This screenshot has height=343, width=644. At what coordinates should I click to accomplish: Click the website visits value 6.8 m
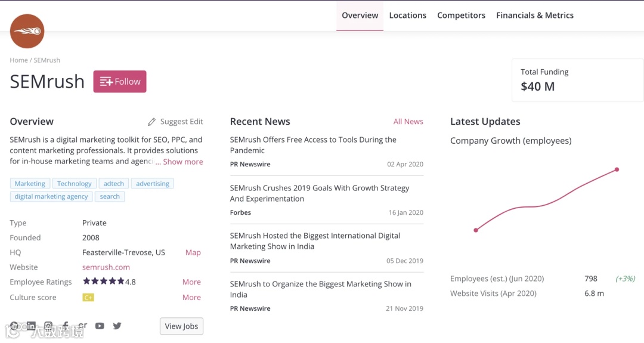594,293
